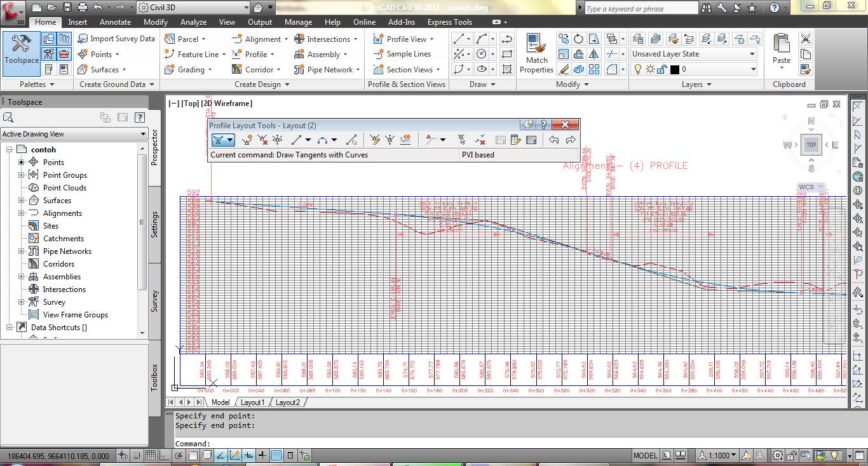Image resolution: width=868 pixels, height=466 pixels.
Task: Toggle layer on/off lightbulb in Layers
Action: 638,69
